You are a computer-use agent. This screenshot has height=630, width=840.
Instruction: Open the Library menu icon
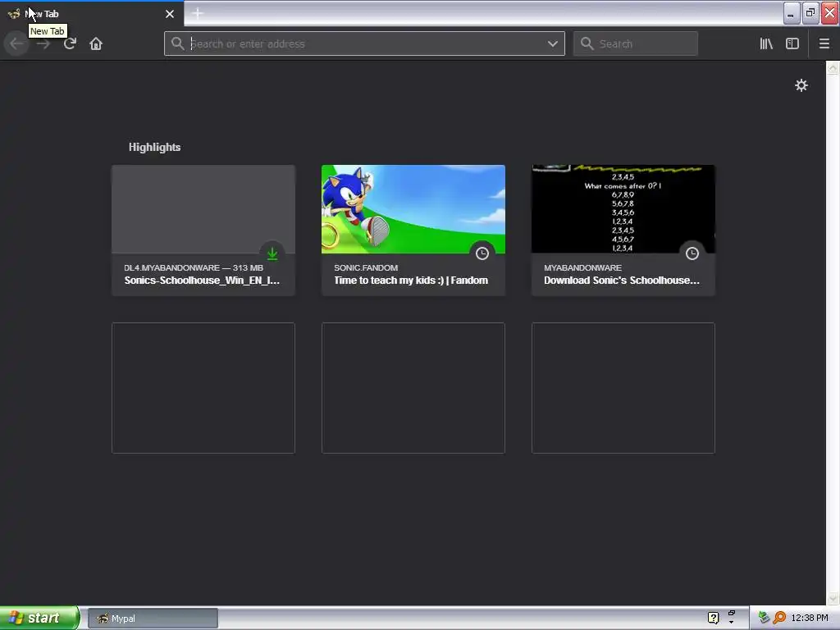766,44
